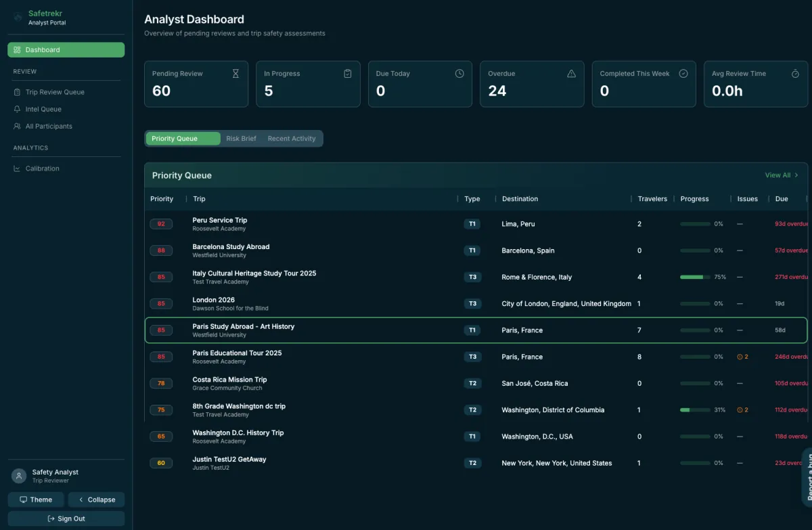Click the T1 badge for Washington D.C. History Trip

tap(472, 437)
